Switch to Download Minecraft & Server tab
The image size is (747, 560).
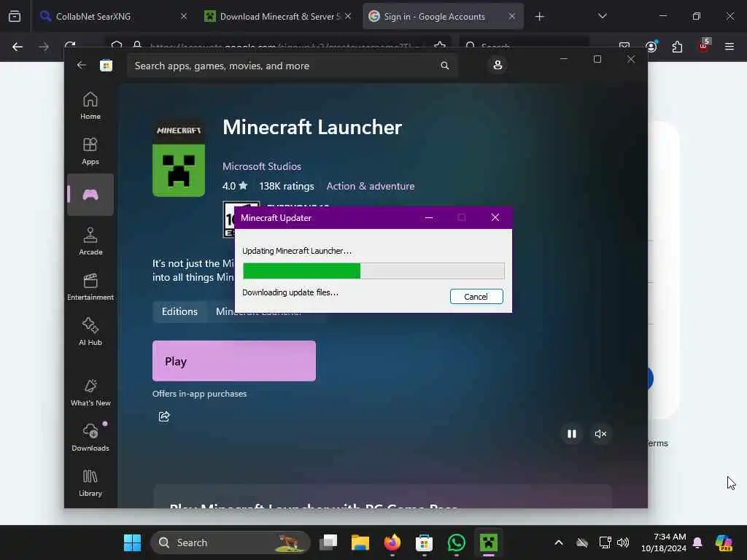click(x=279, y=17)
